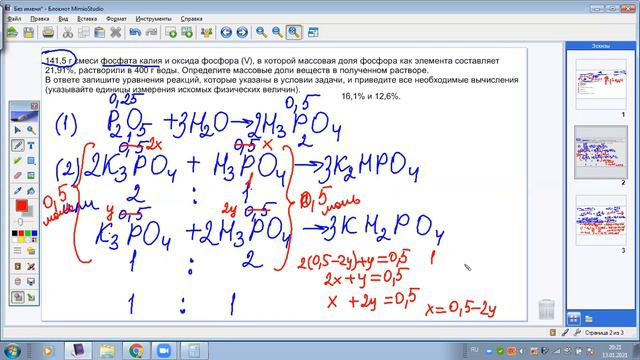Click the share with people icon
Screen dimensions: 640x360
[x=207, y=32]
